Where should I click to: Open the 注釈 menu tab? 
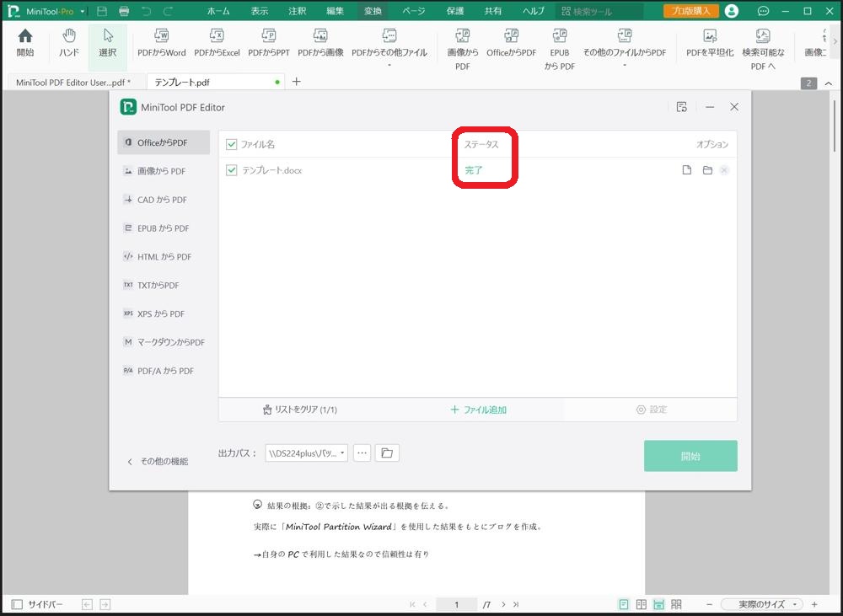point(297,11)
